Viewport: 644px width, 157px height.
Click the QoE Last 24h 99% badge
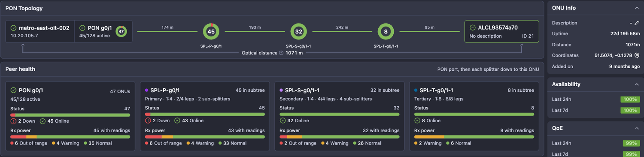click(x=631, y=143)
